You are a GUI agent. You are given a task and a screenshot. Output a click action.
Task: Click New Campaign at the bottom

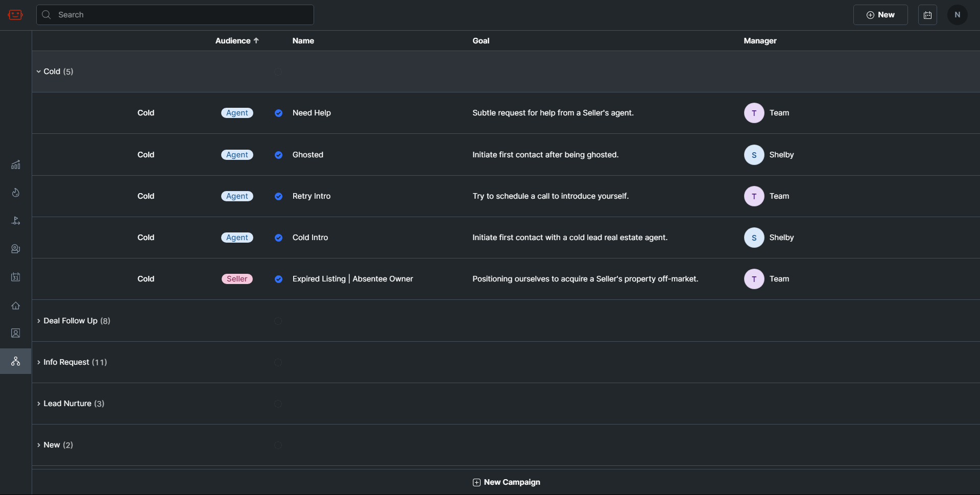coord(506,482)
